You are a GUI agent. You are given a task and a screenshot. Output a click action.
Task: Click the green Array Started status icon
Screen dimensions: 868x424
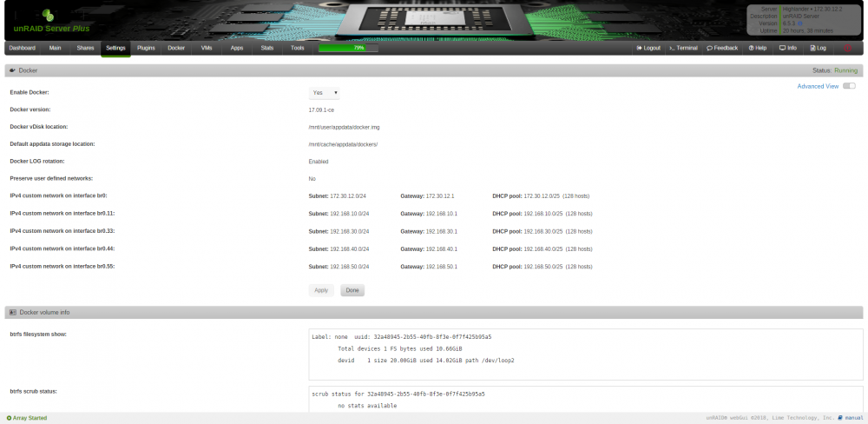click(9, 418)
